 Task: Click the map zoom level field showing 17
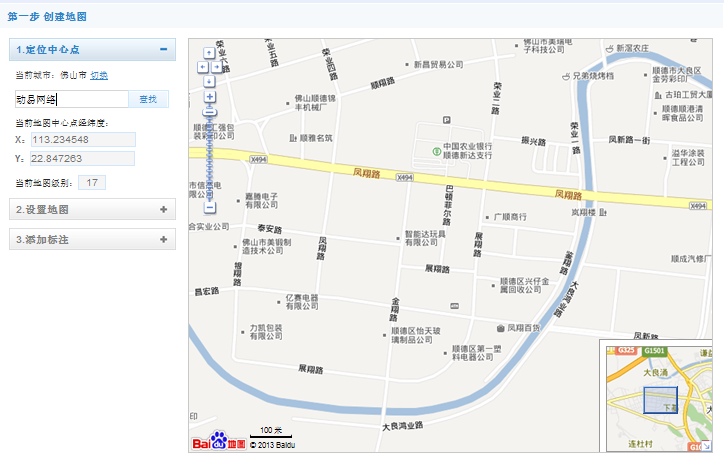click(x=91, y=183)
